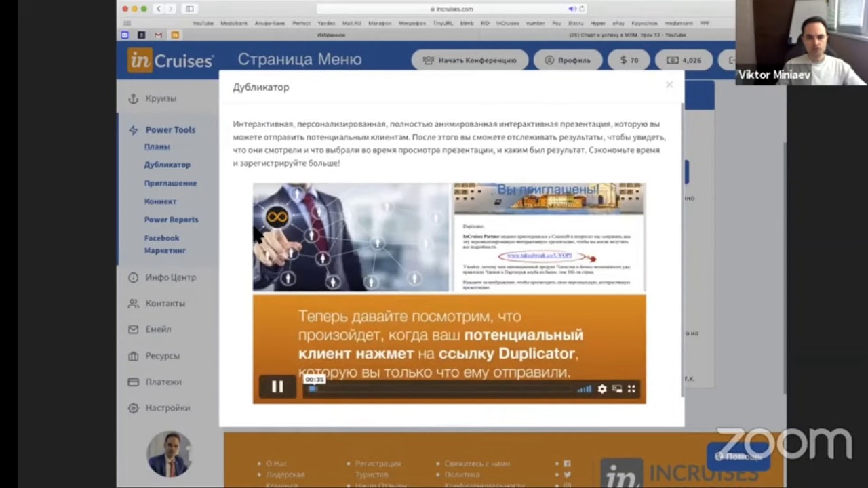The image size is (868, 488).
Task: Open TinyURL bookmark
Action: tap(443, 23)
